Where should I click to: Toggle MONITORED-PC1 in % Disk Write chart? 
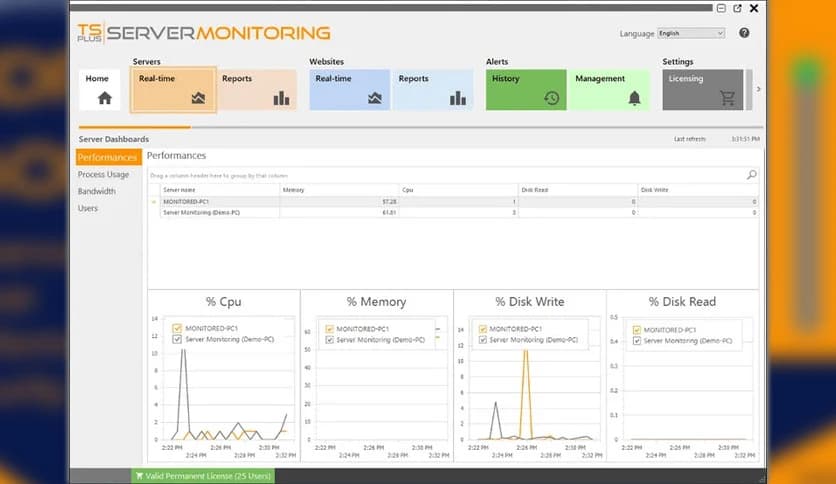point(483,329)
